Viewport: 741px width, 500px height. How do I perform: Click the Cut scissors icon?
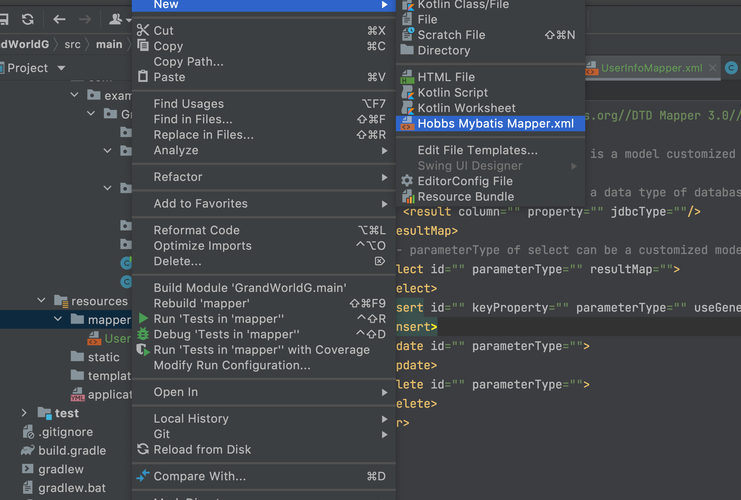[143, 30]
